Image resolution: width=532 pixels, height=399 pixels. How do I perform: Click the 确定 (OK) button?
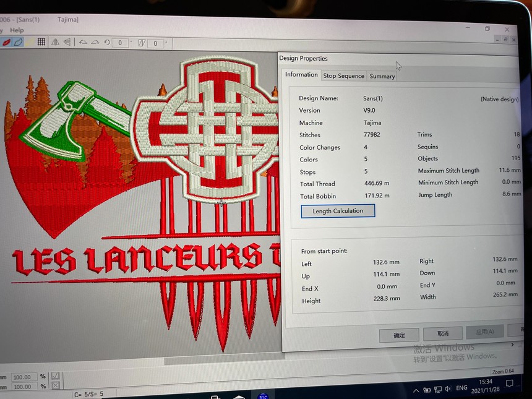399,335
